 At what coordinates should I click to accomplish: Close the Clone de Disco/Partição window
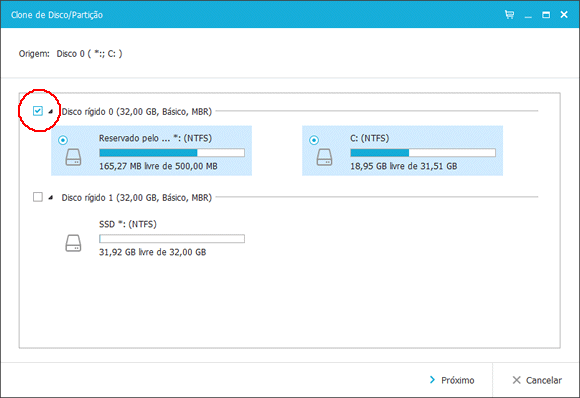[x=564, y=14]
